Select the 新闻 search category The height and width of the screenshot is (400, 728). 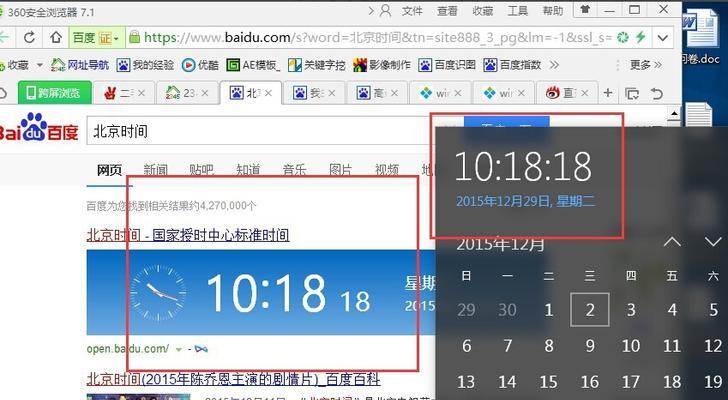[x=156, y=170]
